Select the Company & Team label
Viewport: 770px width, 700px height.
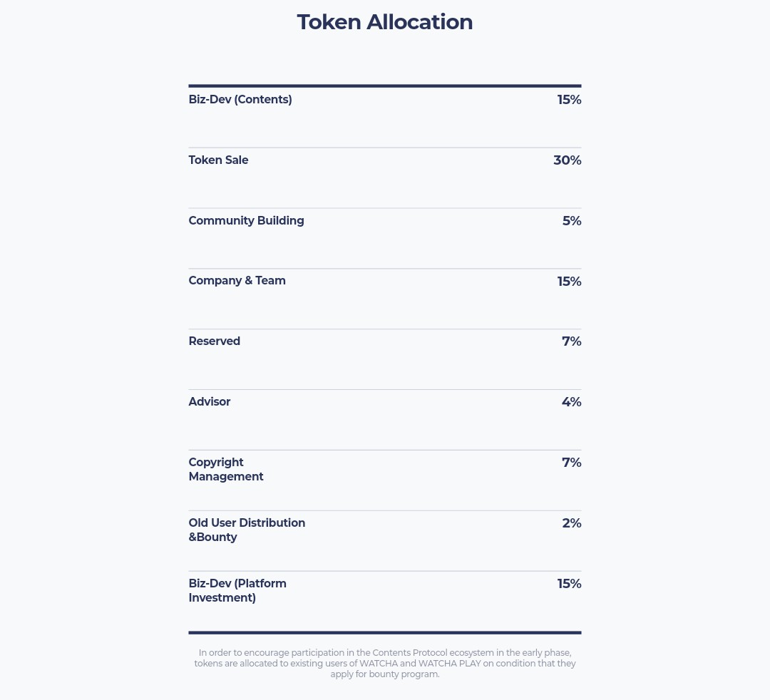tap(237, 281)
